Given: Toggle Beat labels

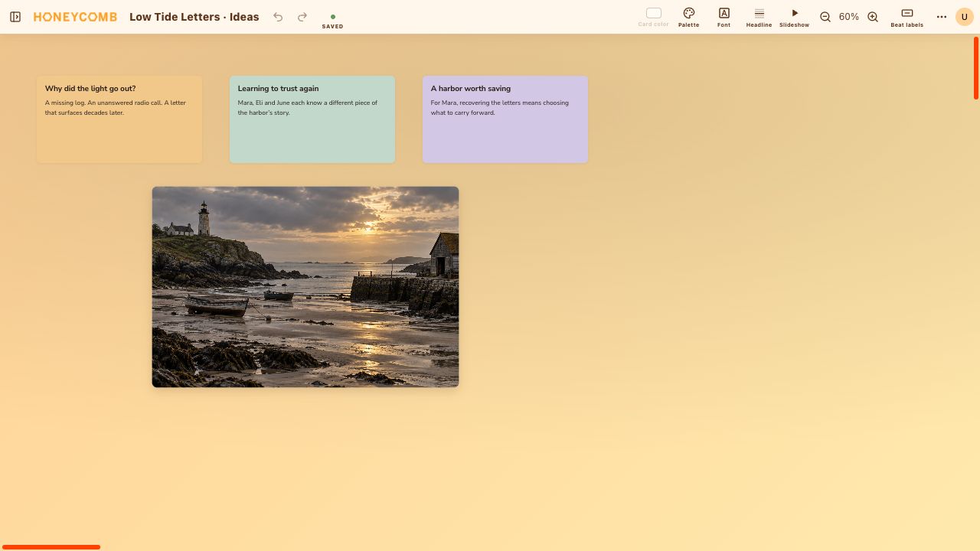Looking at the screenshot, I should click(906, 17).
